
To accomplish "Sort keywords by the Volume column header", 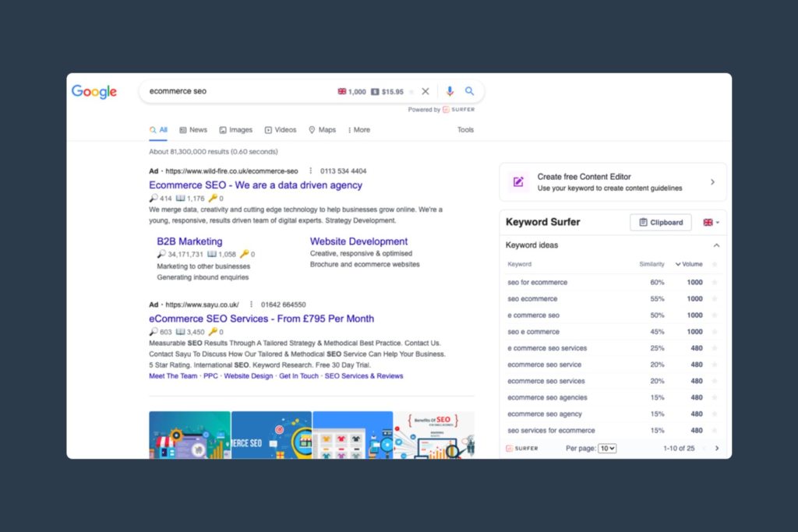I will (688, 264).
